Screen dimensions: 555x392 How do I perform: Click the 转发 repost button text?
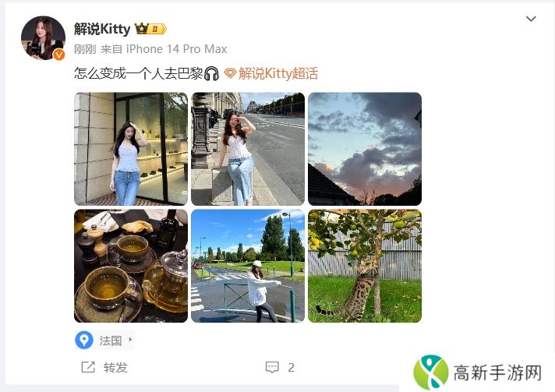(115, 368)
